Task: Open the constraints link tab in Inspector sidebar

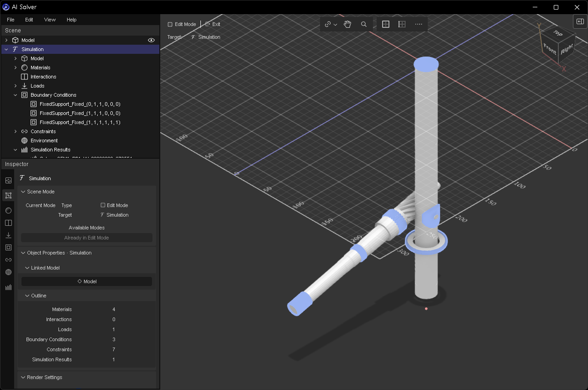Action: [x=8, y=260]
